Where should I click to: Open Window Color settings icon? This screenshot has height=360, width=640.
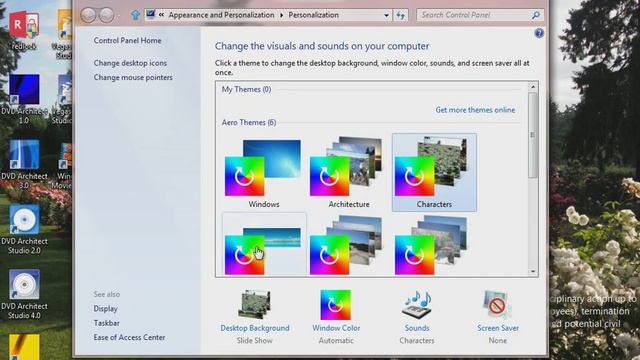click(336, 304)
